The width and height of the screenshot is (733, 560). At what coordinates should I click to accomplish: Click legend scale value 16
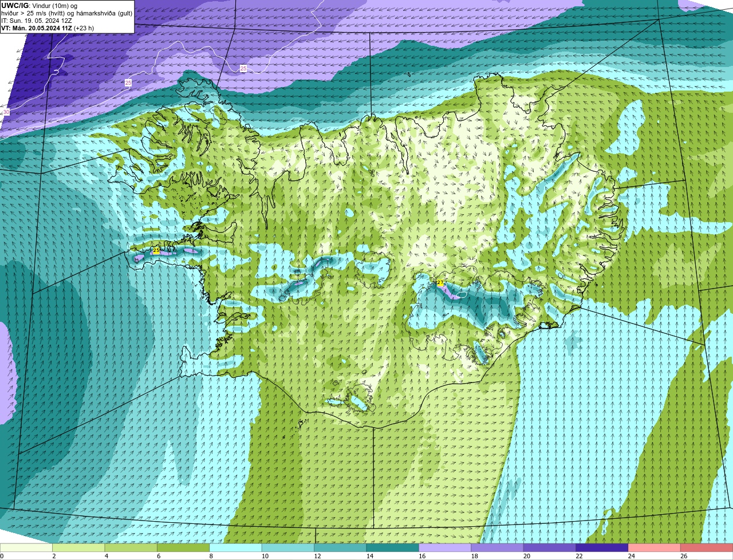pos(422,556)
